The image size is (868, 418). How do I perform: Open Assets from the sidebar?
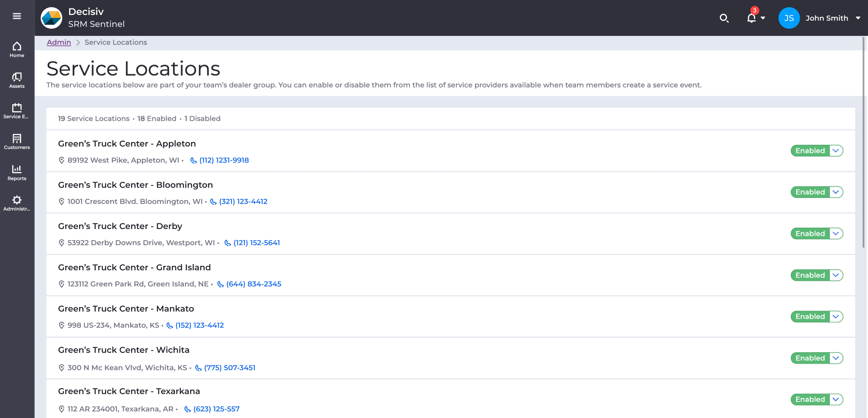click(x=17, y=80)
